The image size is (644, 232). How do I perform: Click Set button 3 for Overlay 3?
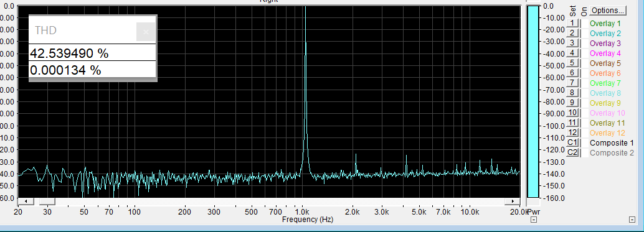[572, 43]
